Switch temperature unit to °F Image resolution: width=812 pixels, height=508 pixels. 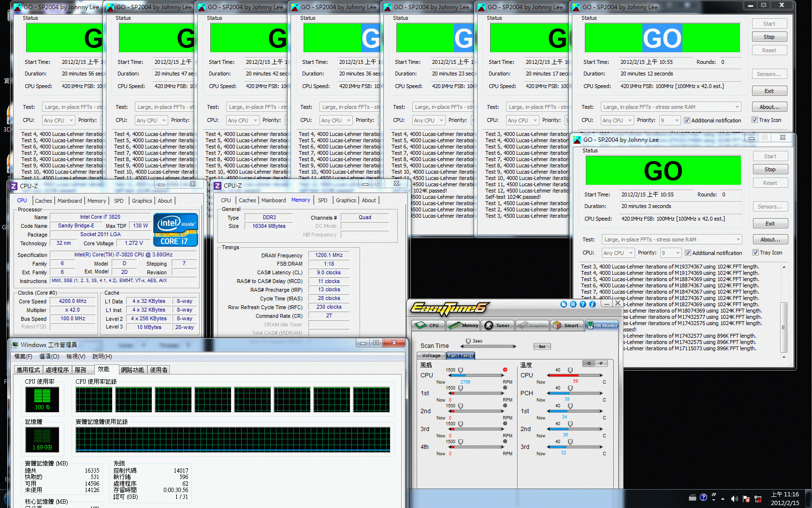click(601, 363)
